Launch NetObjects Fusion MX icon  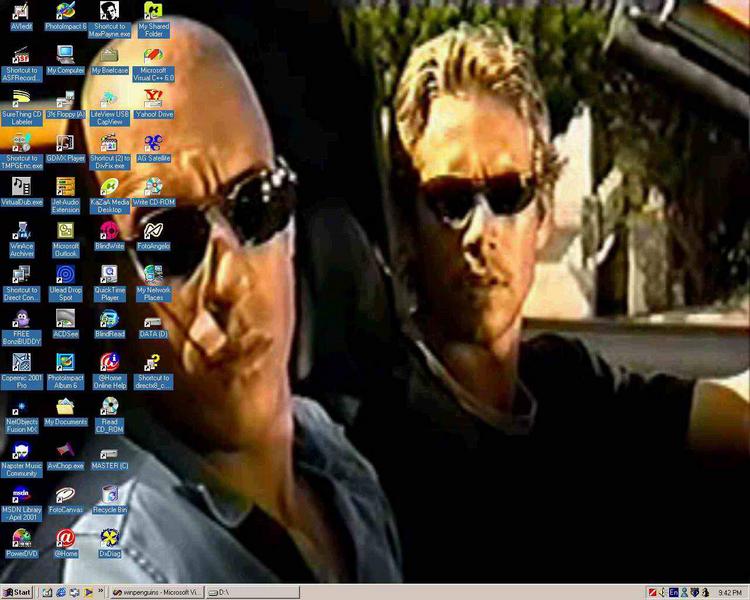[x=21, y=416]
